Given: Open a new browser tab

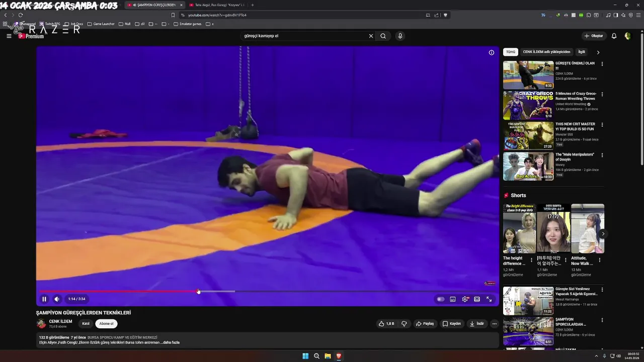Looking at the screenshot, I should 253,5.
